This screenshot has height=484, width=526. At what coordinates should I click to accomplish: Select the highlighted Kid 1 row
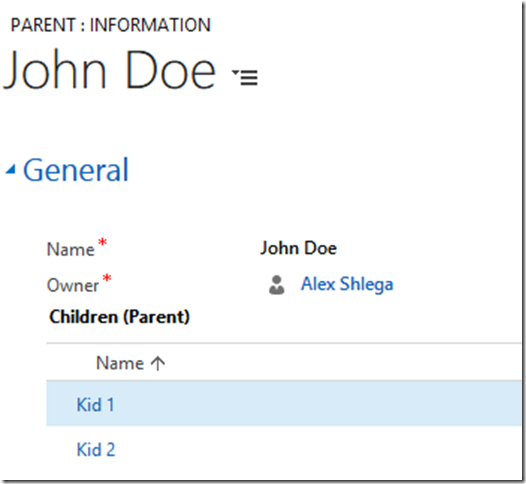(283, 404)
